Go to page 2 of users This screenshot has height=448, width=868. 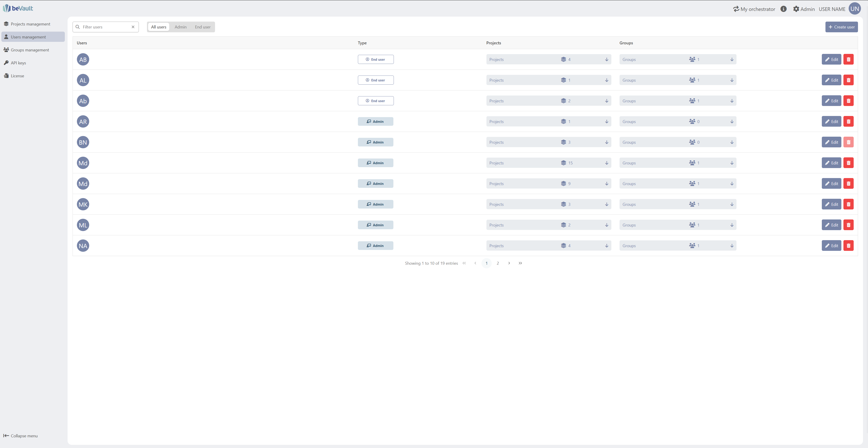(497, 263)
